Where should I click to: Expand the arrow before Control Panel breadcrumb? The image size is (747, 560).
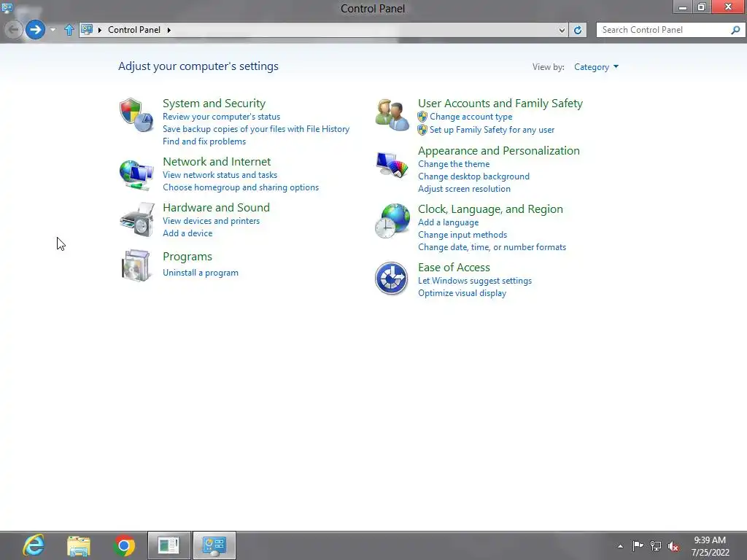pyautogui.click(x=100, y=30)
